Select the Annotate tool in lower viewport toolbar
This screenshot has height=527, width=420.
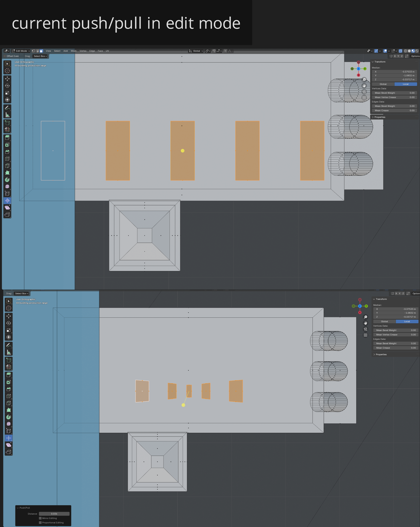coord(9,345)
